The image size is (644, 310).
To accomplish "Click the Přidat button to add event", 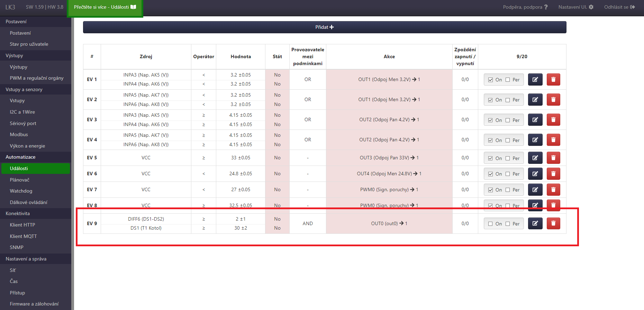I will click(324, 27).
